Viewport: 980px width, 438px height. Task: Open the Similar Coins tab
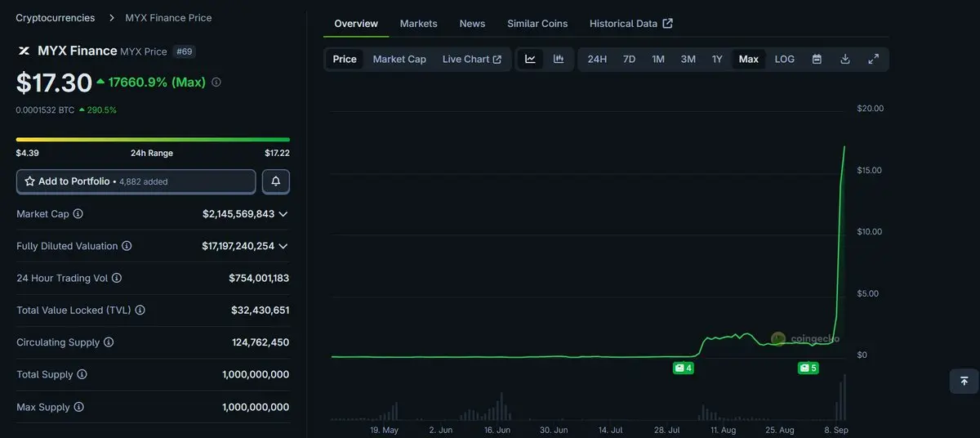pos(537,24)
